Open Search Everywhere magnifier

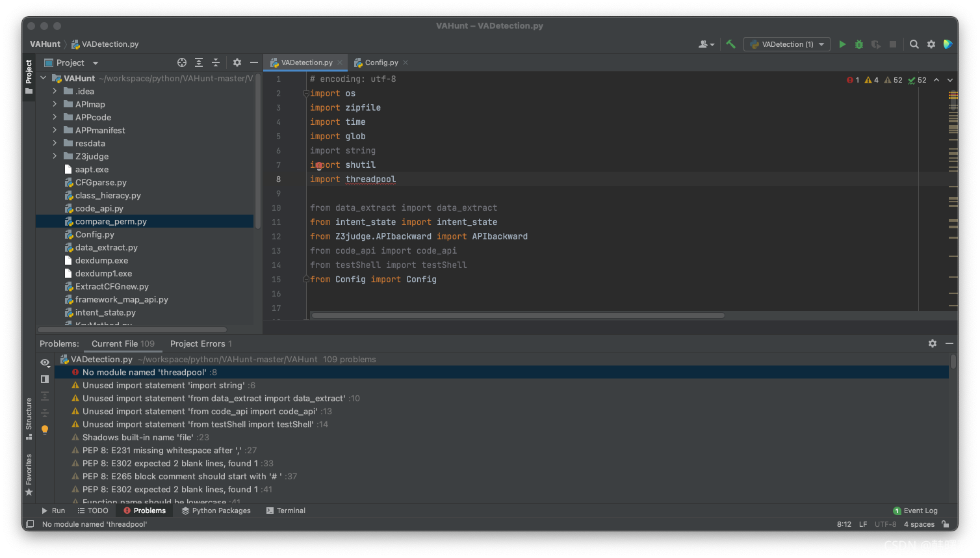(x=914, y=44)
